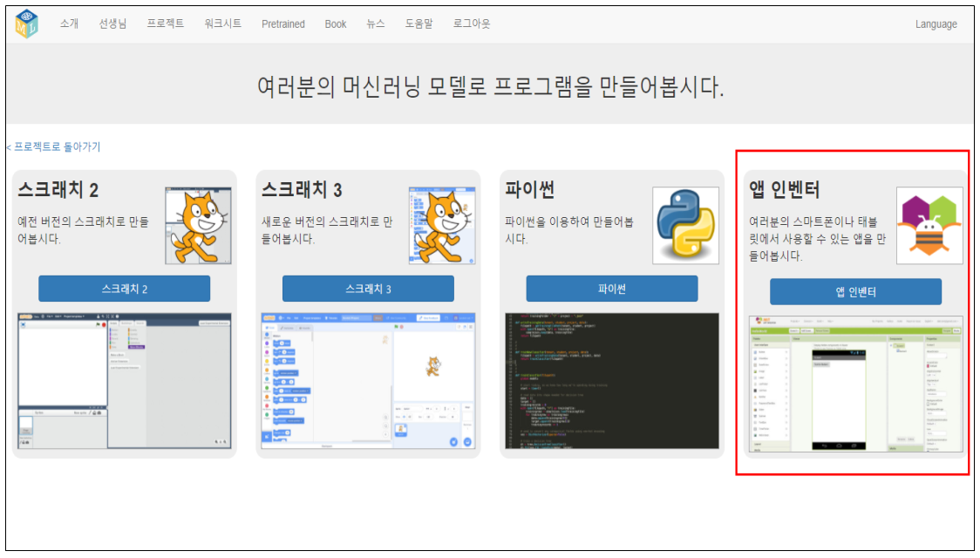Click the Python logo icon
The width and height of the screenshot is (980, 558).
[x=685, y=226]
